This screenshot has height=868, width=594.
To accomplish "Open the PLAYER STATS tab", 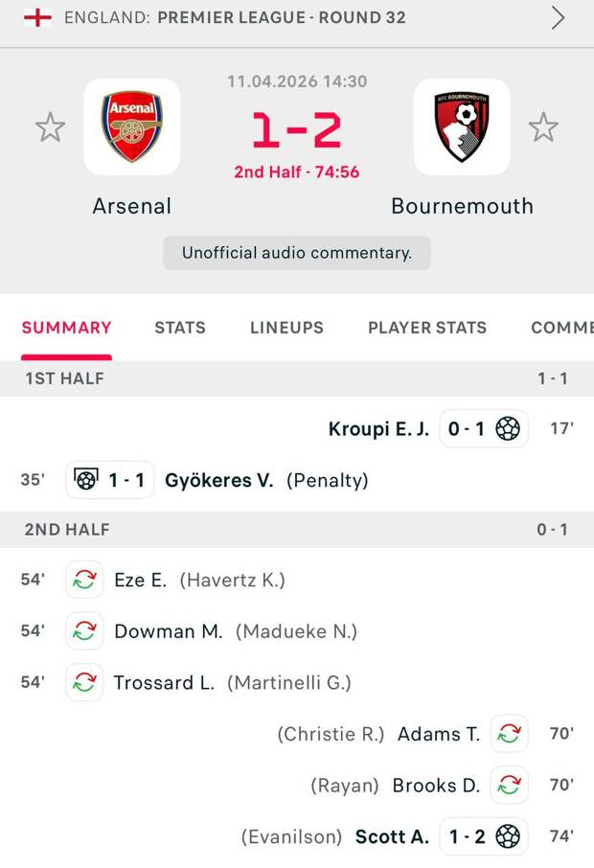I will (427, 328).
